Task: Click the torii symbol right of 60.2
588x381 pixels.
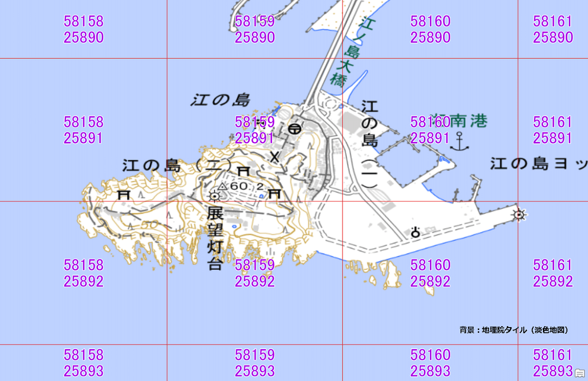Action: pos(275,193)
